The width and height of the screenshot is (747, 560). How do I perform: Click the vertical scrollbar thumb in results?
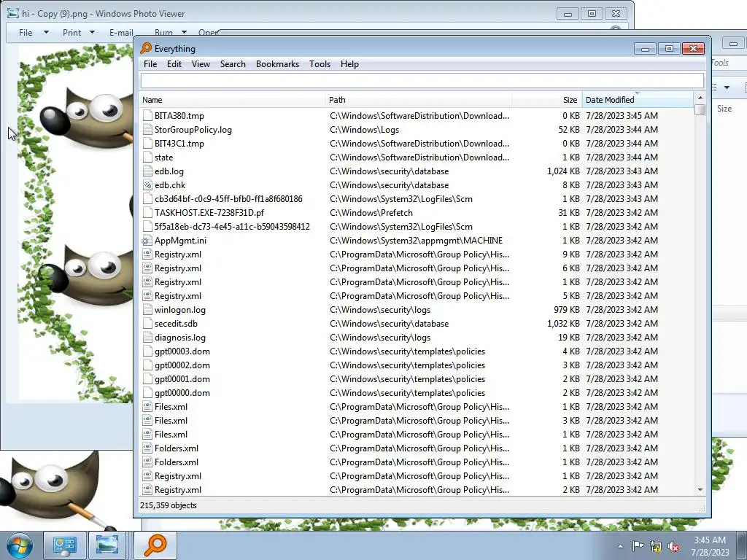[700, 109]
